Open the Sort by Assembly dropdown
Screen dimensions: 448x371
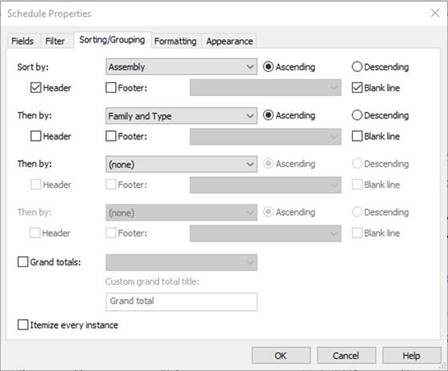pos(181,67)
